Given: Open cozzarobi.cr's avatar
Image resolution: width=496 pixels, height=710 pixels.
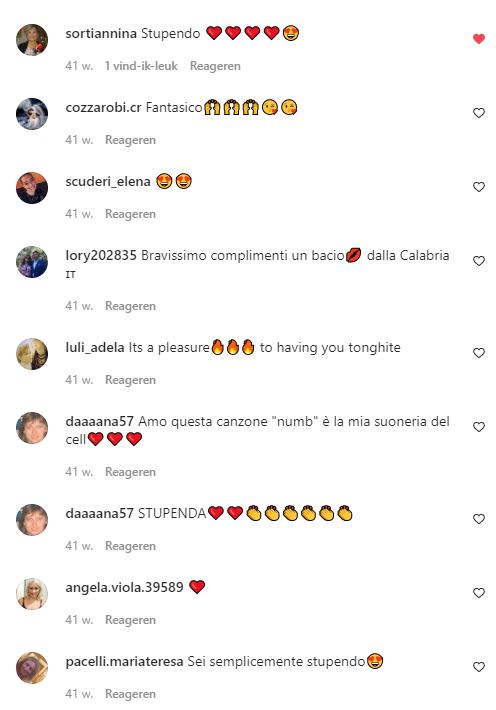Looking at the screenshot, I should pos(32,114).
